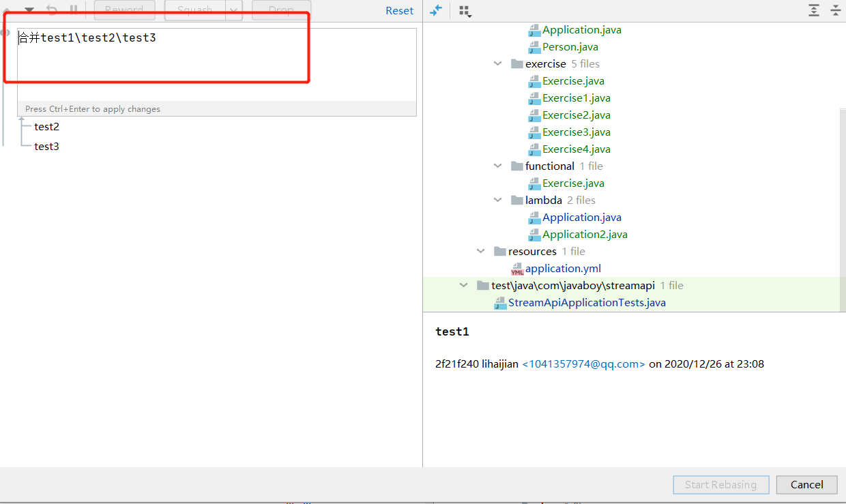846x504 pixels.
Task: Collapse the exercise folder chevron
Action: click(x=498, y=63)
